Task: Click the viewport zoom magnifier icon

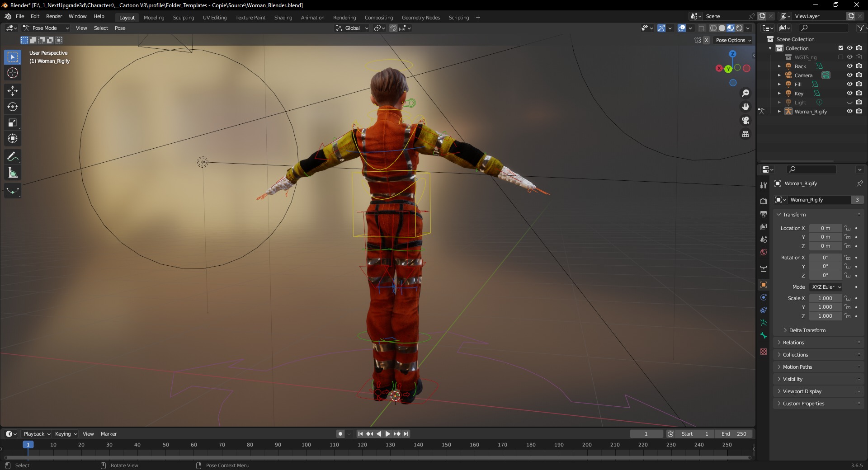Action: pyautogui.click(x=745, y=93)
